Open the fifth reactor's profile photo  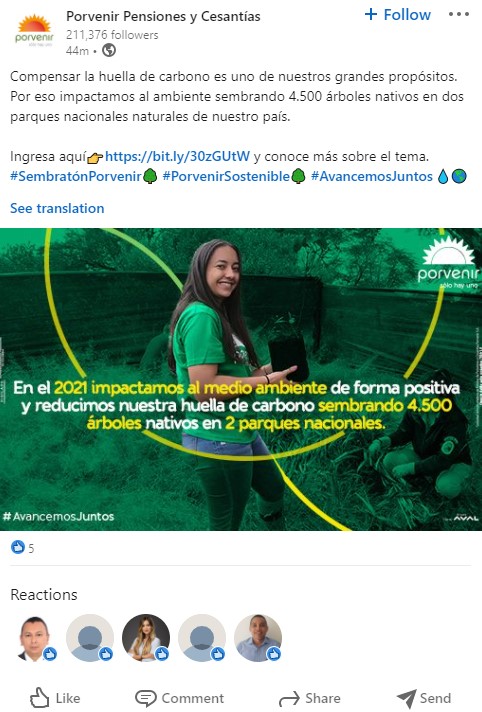tap(258, 638)
